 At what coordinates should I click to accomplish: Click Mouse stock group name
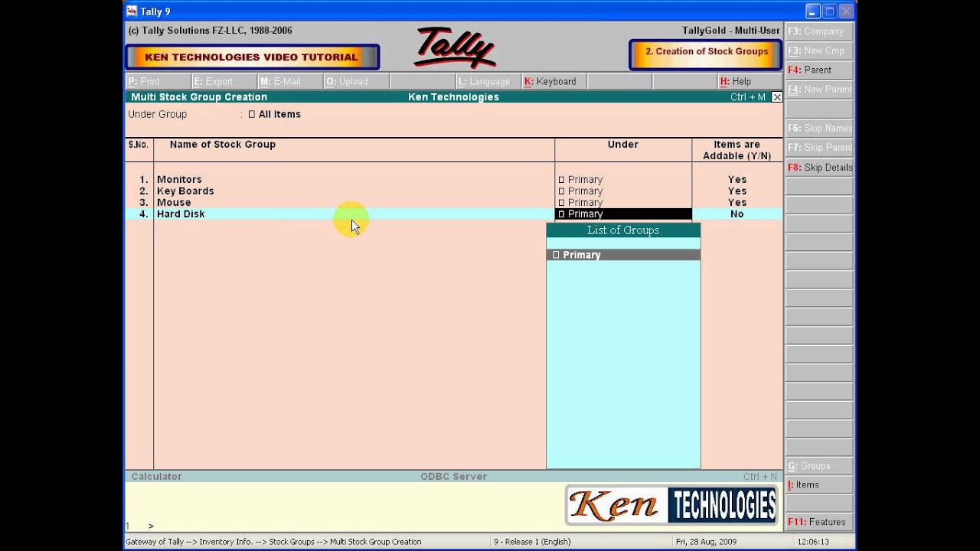click(174, 203)
